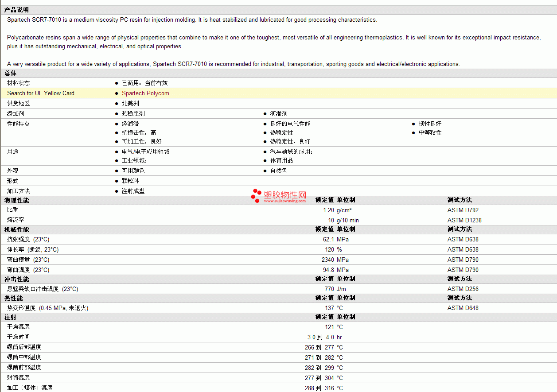Select the "注射成型" entry

coord(133,191)
